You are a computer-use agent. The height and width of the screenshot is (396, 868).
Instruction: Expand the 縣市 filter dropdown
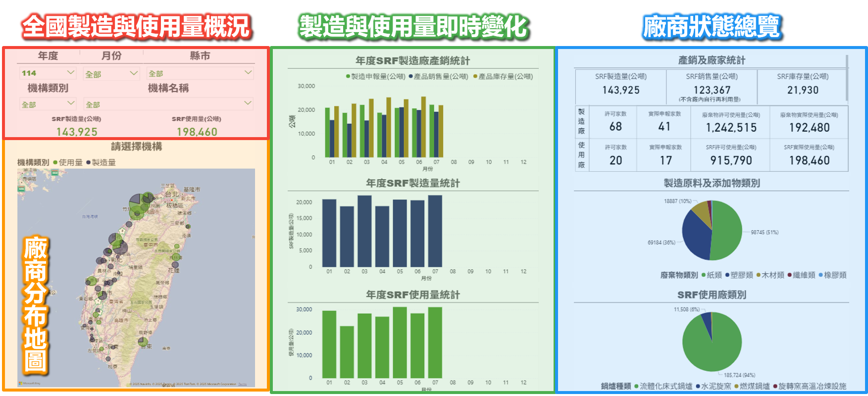click(x=200, y=73)
